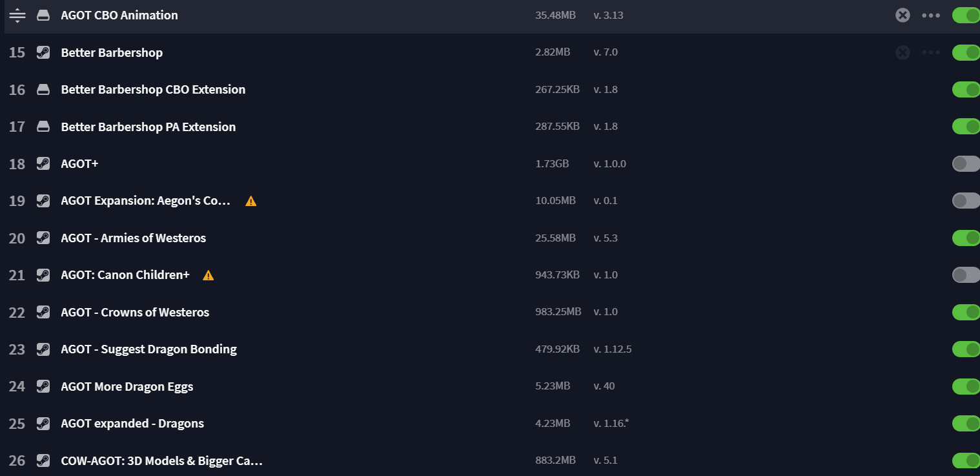This screenshot has height=476, width=980.
Task: Turn on the AGOT Expansion: Aegon's Co... toggle
Action: pyautogui.click(x=966, y=201)
